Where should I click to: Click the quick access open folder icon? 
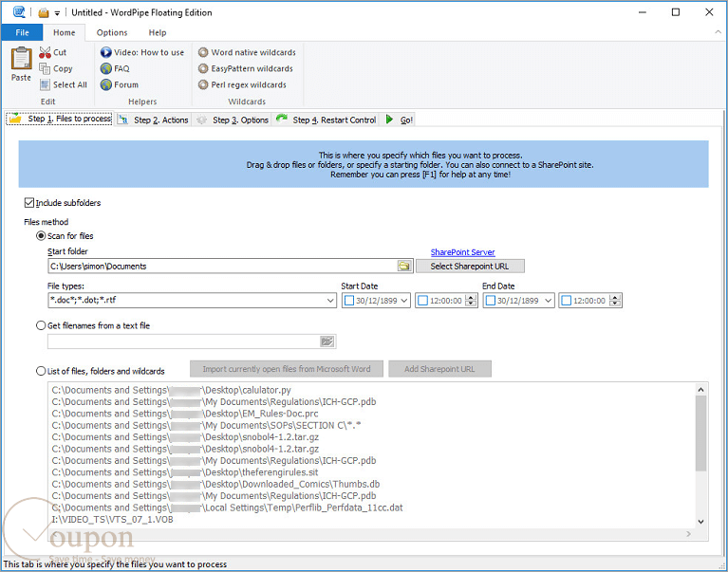44,12
